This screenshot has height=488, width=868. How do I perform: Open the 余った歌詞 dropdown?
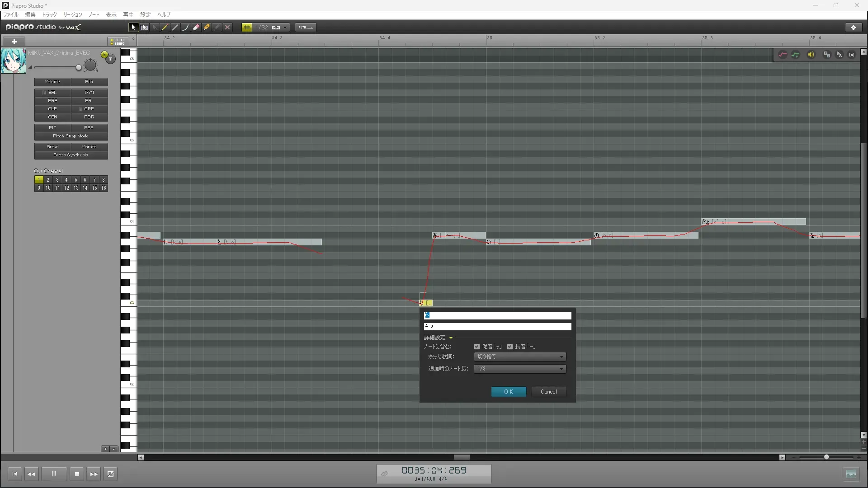tap(520, 357)
